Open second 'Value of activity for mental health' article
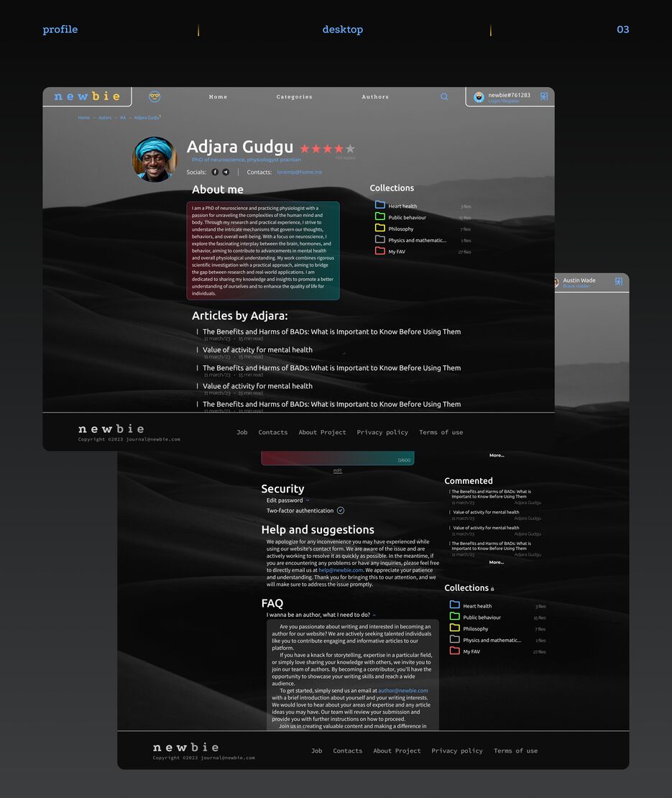 257,386
